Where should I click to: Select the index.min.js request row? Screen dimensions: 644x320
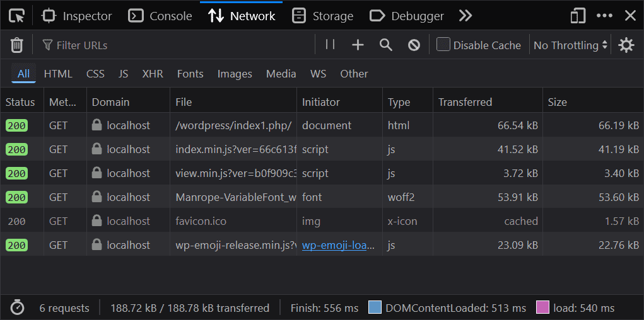322,149
